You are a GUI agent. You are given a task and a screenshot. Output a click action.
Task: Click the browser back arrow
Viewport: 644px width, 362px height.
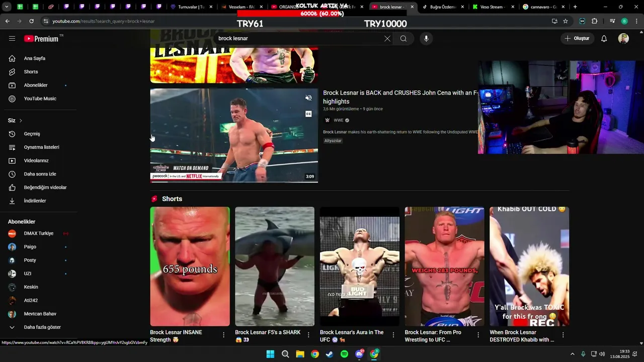pos(7,21)
